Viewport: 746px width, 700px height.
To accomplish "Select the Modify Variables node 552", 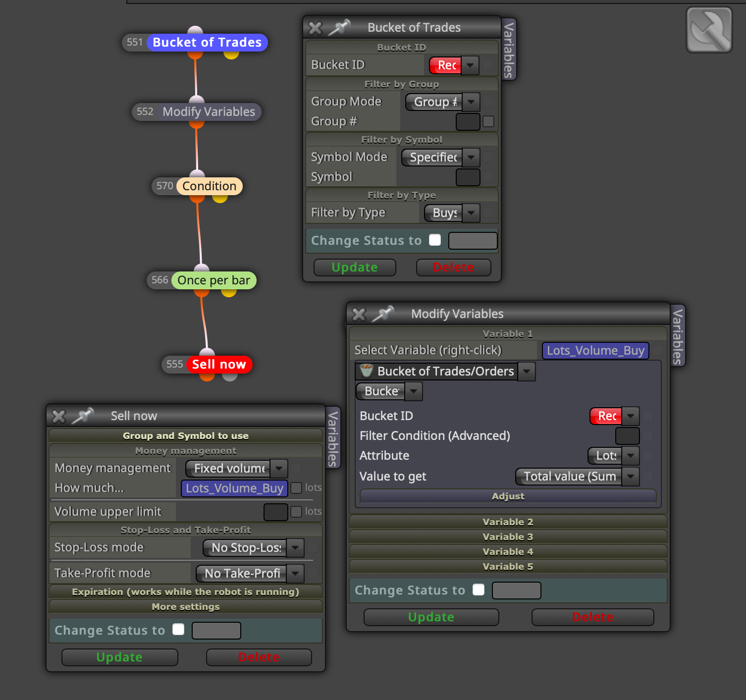I will (197, 112).
